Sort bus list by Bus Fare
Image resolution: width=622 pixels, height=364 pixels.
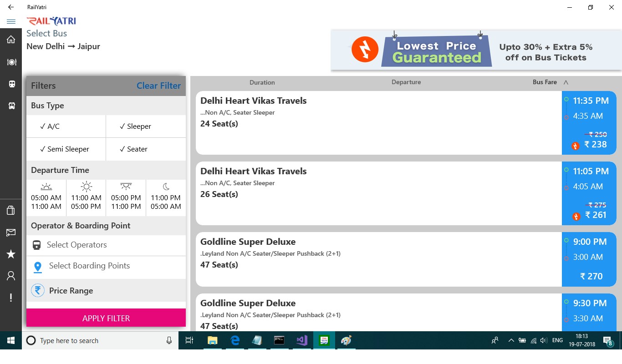click(x=545, y=82)
